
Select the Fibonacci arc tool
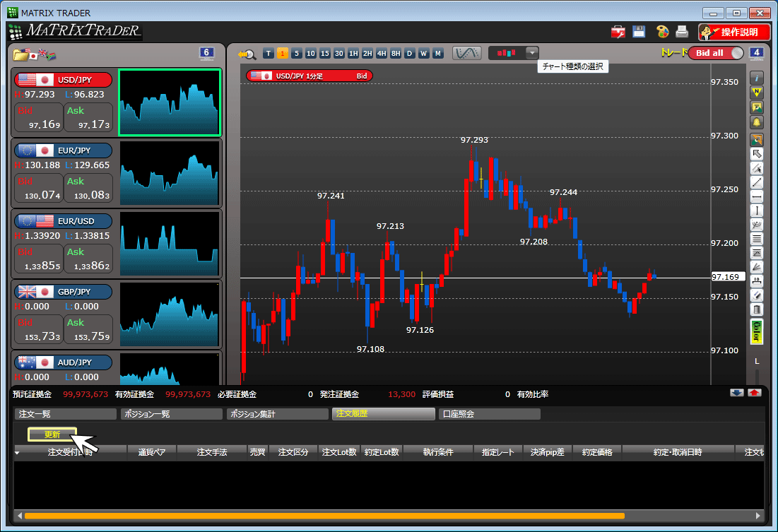tap(757, 225)
